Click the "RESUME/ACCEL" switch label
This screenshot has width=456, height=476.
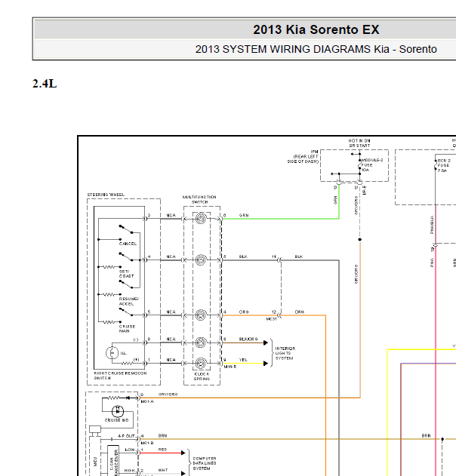coord(129,302)
